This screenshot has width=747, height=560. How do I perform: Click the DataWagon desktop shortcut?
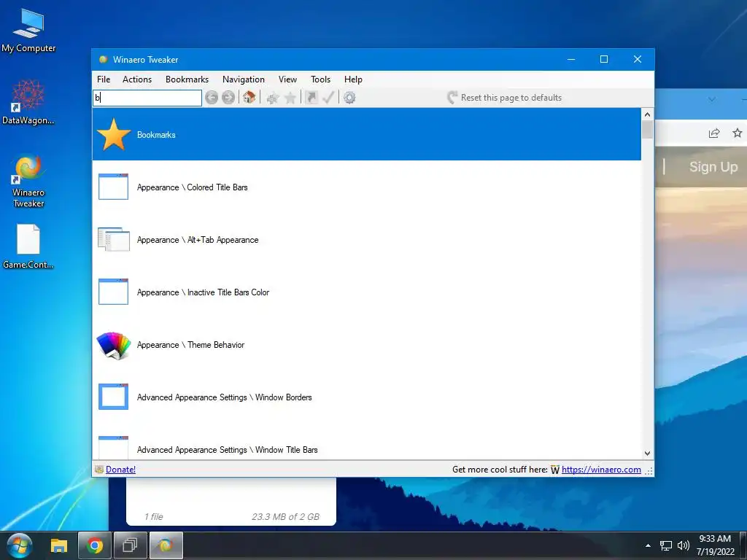28,102
